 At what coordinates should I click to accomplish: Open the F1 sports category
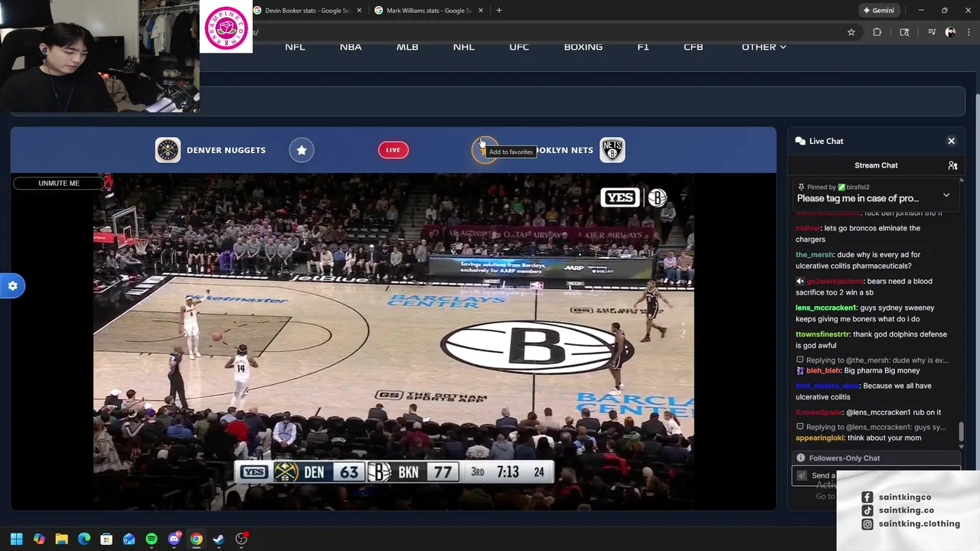(x=643, y=47)
